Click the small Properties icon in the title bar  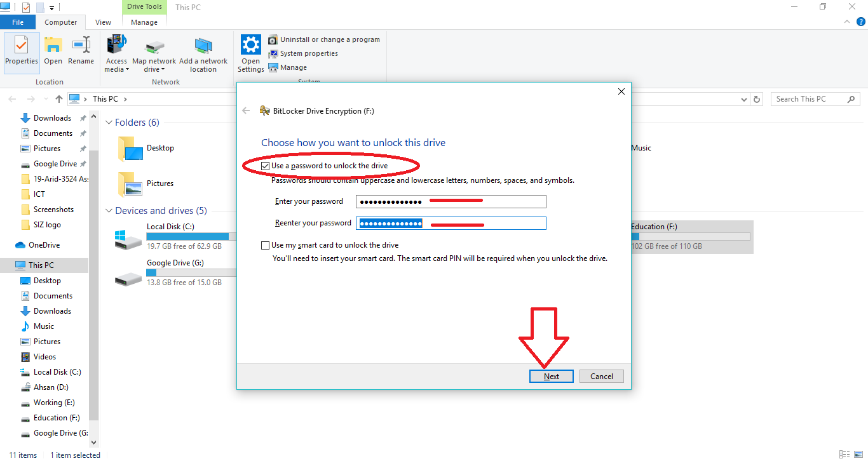point(26,7)
